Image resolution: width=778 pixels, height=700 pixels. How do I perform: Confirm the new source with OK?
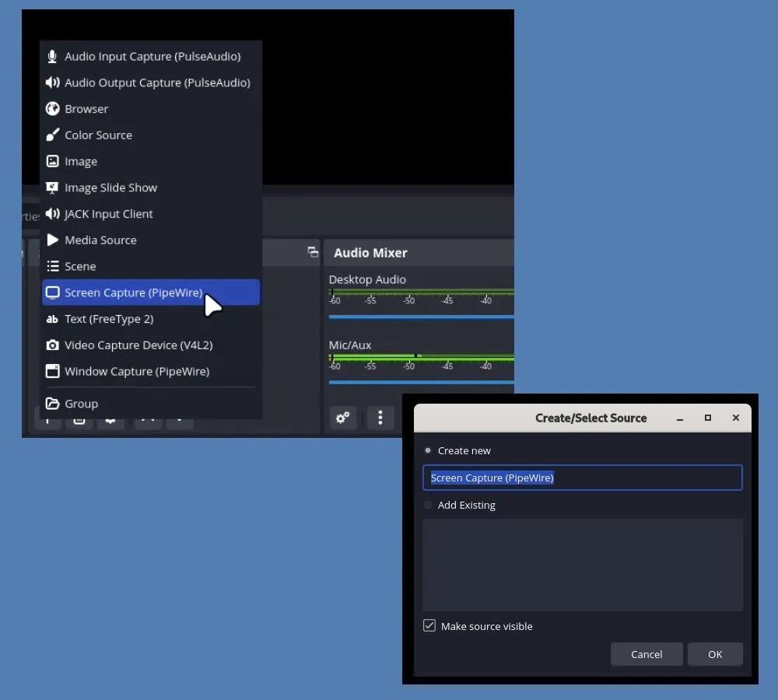[714, 654]
